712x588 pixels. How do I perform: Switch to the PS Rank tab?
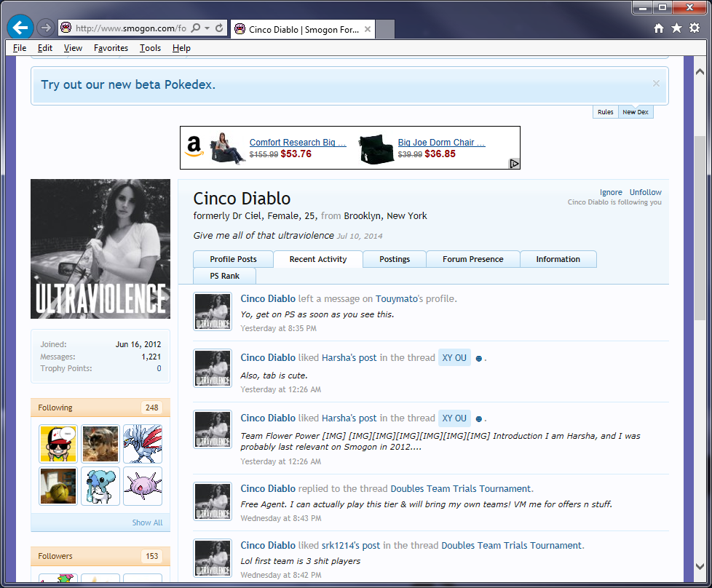point(225,276)
